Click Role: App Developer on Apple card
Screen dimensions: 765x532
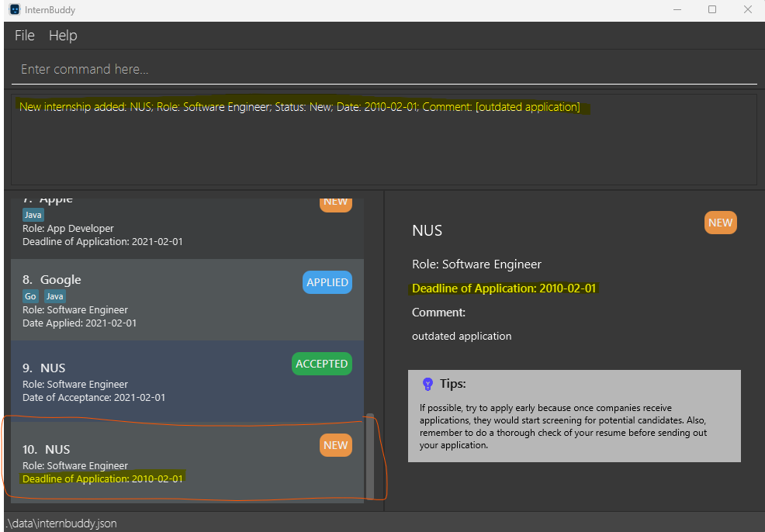[x=67, y=228]
